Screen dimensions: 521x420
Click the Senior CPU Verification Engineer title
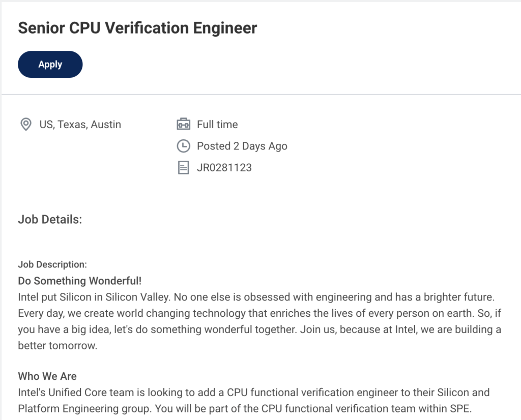click(x=137, y=28)
